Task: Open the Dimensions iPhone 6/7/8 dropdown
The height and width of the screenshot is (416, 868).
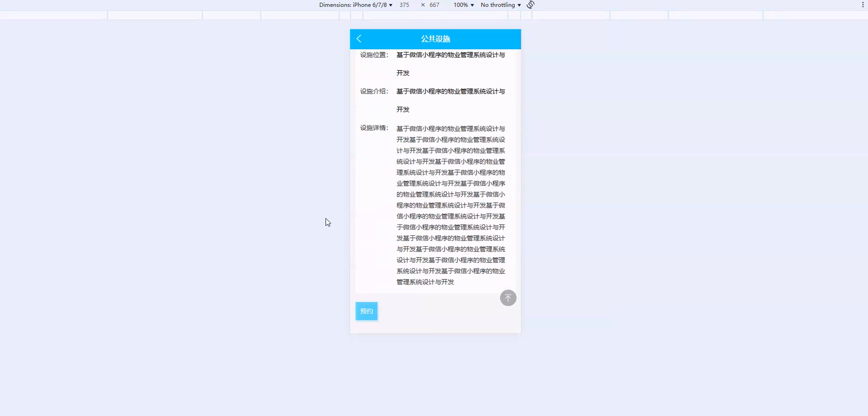Action: point(356,5)
